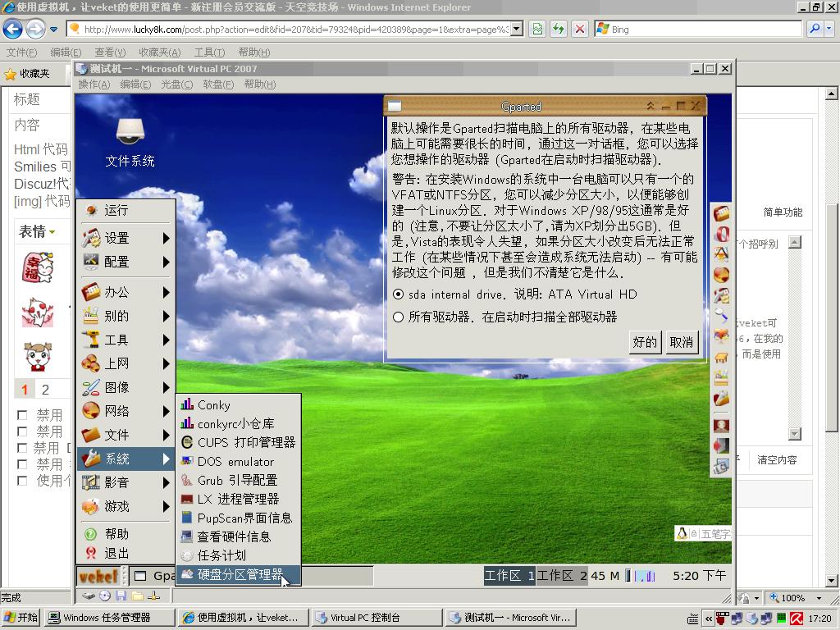This screenshot has width=840, height=630.
Task: Click 退出 in the veket menu
Action: pos(126,553)
